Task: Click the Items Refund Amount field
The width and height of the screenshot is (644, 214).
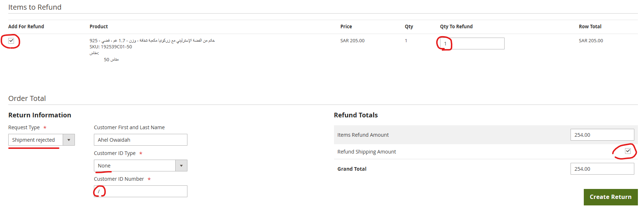Action: [602, 135]
